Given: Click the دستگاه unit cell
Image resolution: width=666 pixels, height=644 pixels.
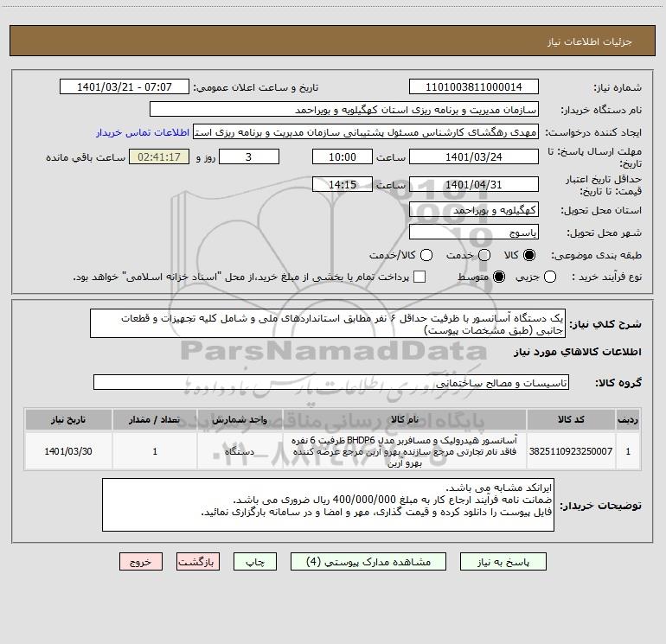Looking at the screenshot, I should pyautogui.click(x=240, y=451).
